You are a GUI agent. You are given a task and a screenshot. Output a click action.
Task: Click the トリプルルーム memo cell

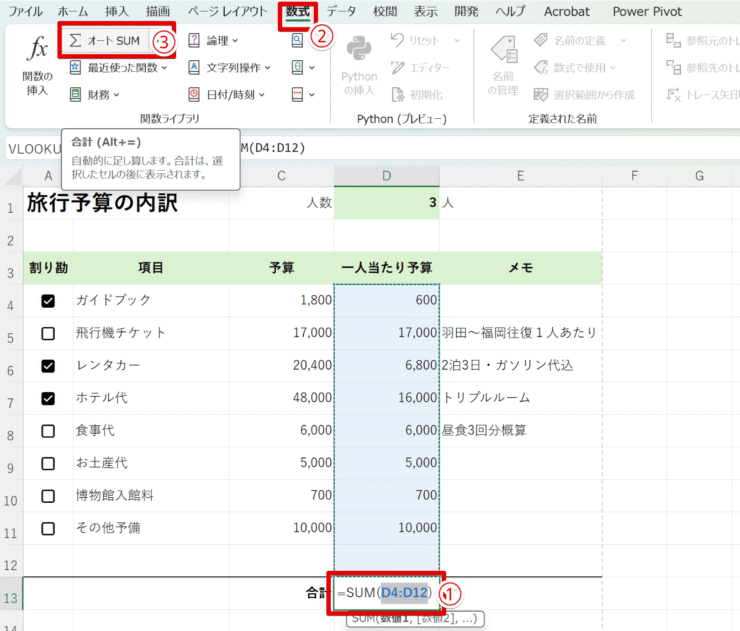(x=521, y=398)
